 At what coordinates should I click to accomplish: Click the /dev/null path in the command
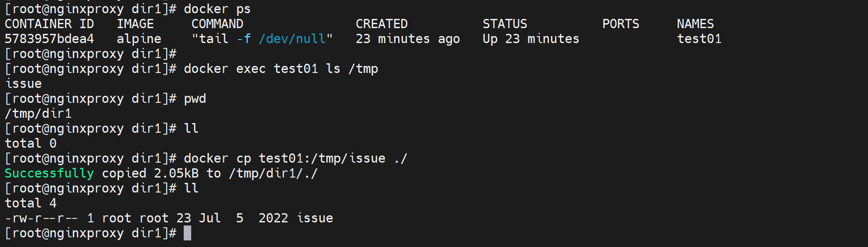292,39
